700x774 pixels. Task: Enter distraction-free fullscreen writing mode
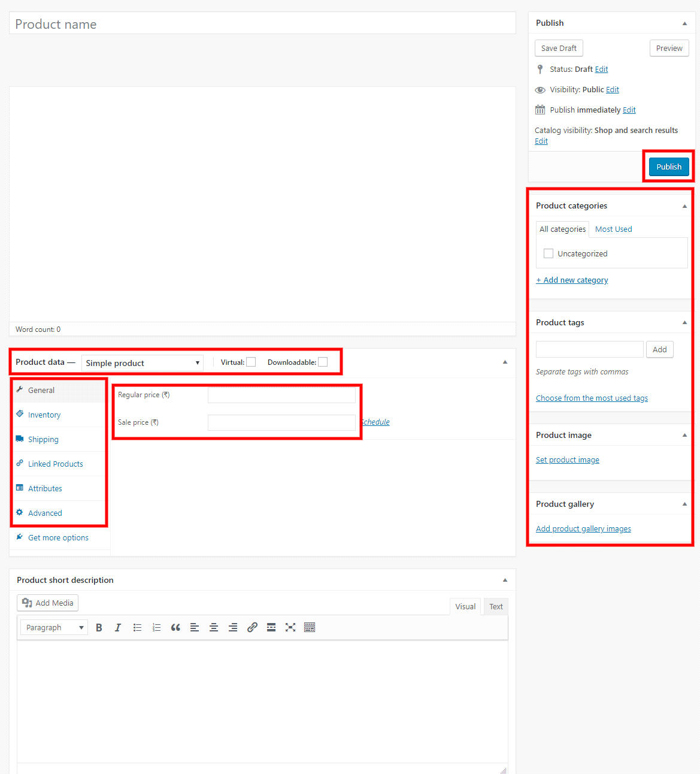pyautogui.click(x=290, y=627)
